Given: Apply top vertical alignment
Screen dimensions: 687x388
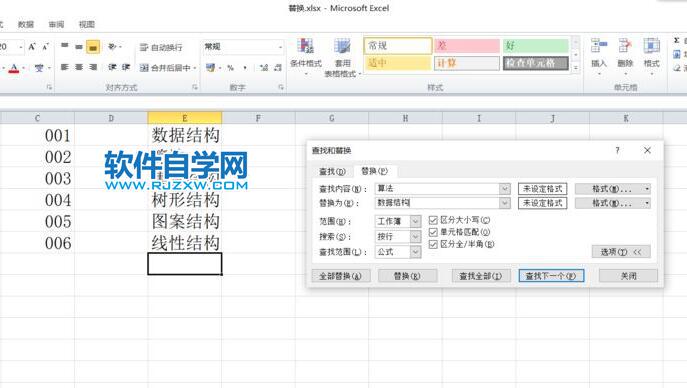Looking at the screenshot, I should pos(65,46).
